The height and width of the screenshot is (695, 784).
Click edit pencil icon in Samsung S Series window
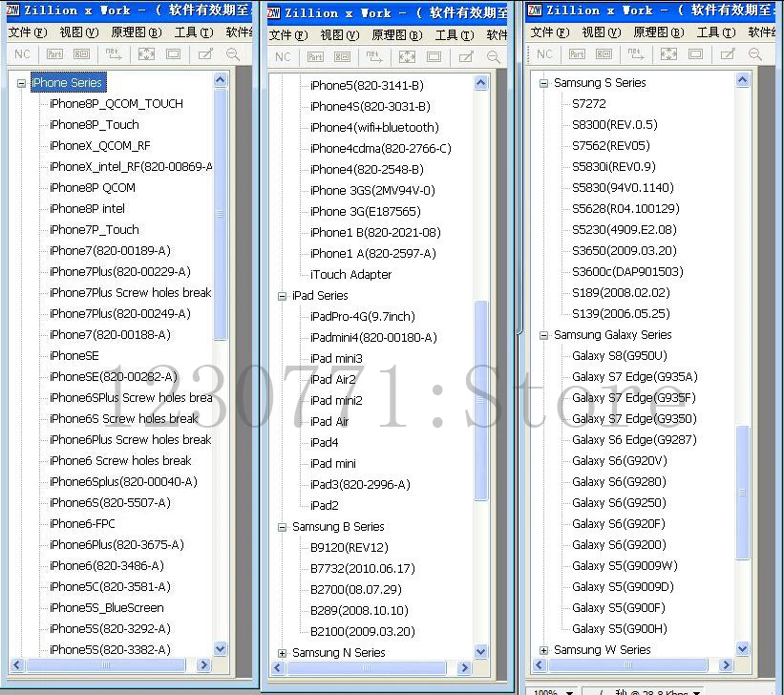pos(728,54)
